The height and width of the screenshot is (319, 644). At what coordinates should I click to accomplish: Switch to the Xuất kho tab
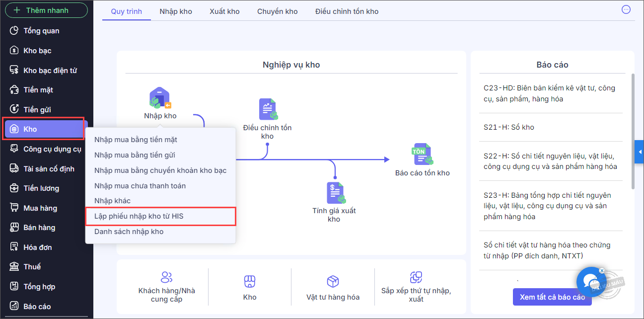(x=224, y=11)
